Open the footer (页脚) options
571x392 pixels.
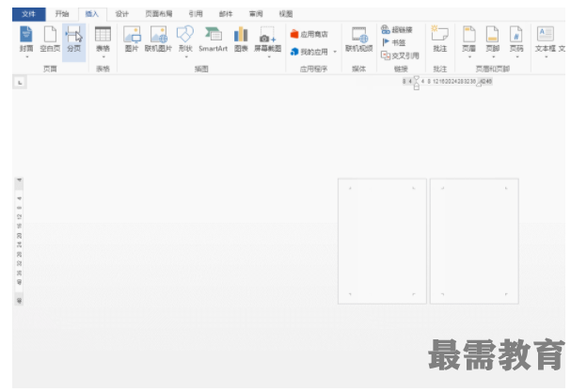point(493,39)
